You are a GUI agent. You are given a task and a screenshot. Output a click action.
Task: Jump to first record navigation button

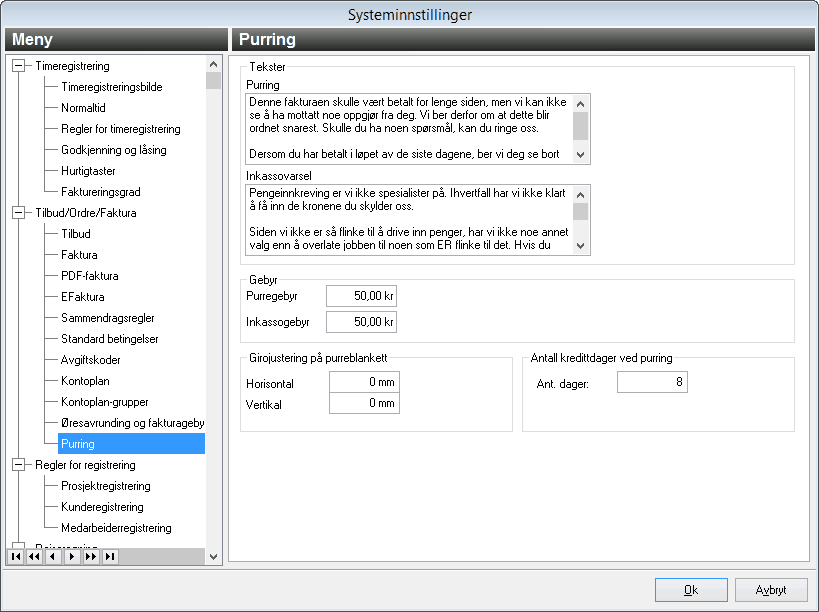pos(16,557)
